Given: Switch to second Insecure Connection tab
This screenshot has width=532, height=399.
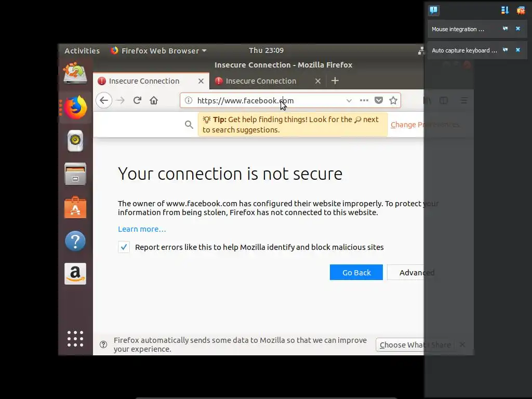Looking at the screenshot, I should (261, 81).
